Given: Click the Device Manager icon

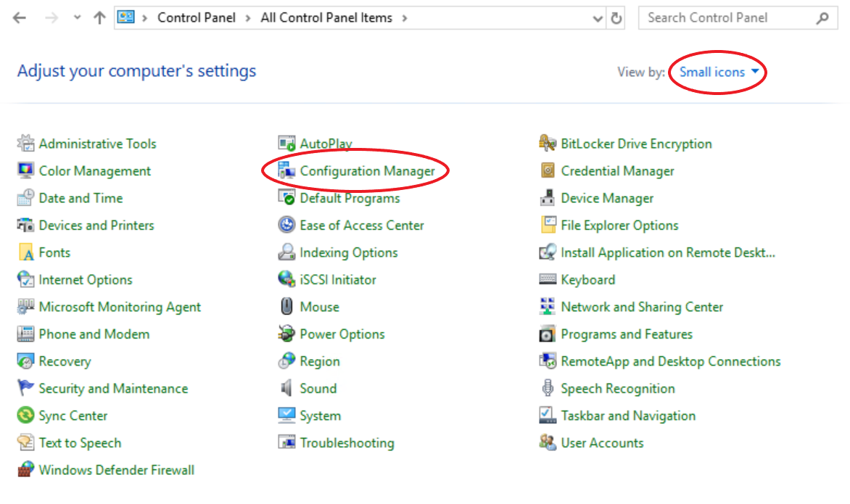Looking at the screenshot, I should [x=548, y=198].
